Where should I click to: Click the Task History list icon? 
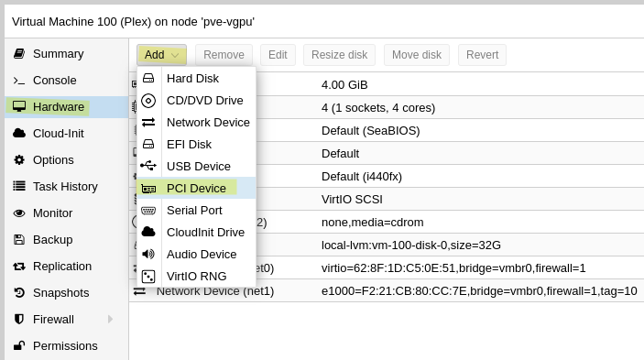[19, 186]
